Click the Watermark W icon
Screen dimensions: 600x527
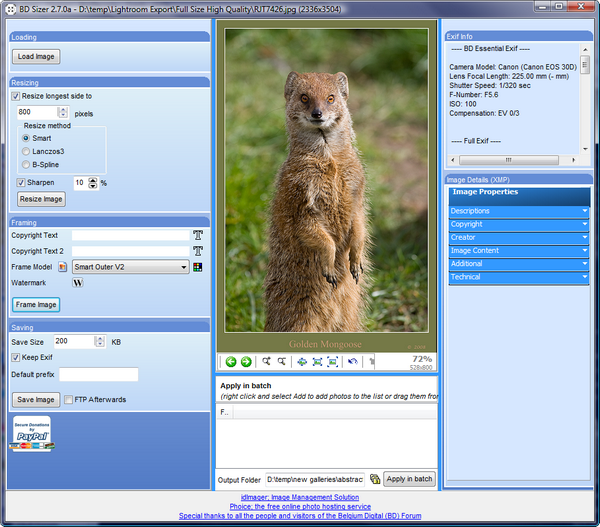[x=78, y=283]
